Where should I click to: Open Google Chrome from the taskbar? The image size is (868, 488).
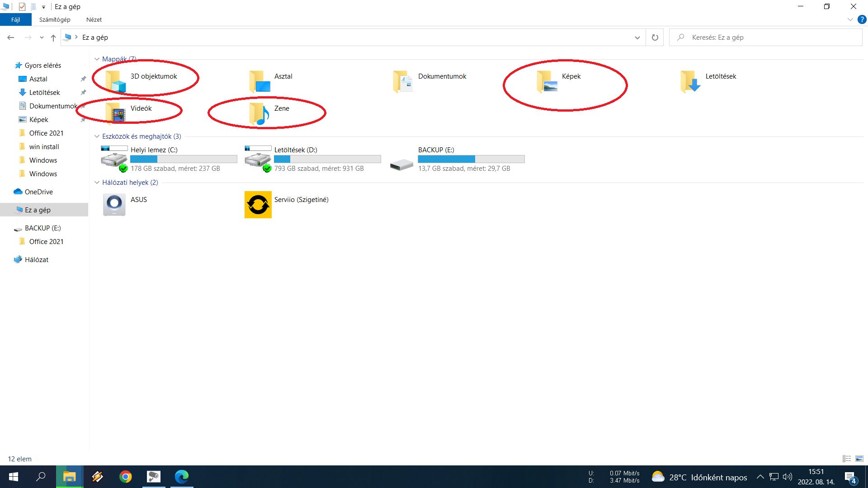click(126, 477)
